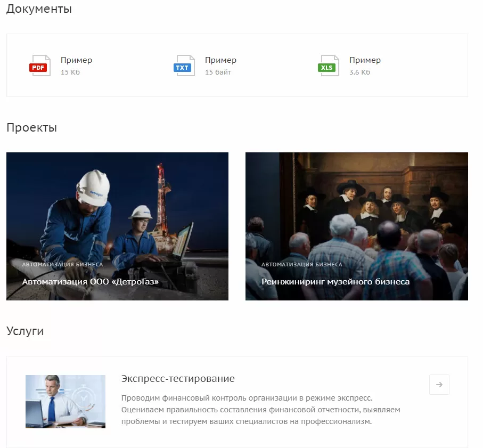Click the Услуги section heading
This screenshot has height=448, width=483.
point(25,331)
